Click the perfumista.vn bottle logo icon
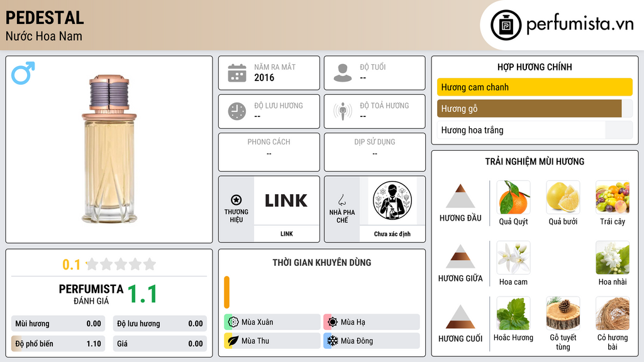This screenshot has height=362, width=644. coord(506,25)
